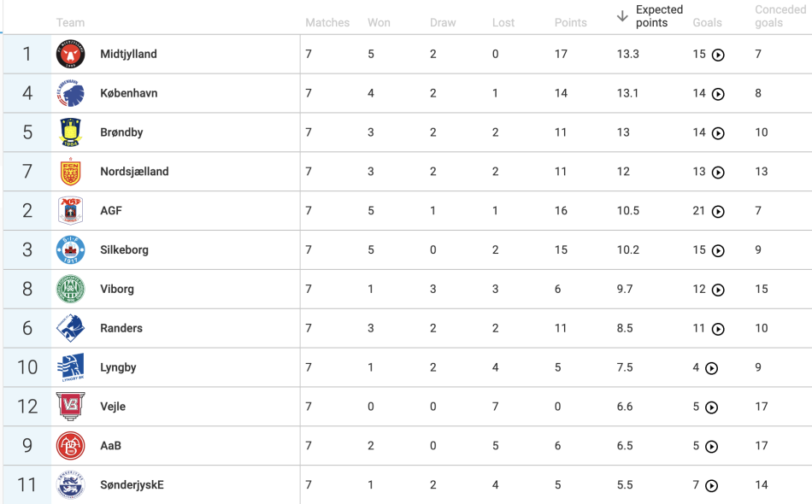
Task: Open the Randers team link
Action: point(121,328)
